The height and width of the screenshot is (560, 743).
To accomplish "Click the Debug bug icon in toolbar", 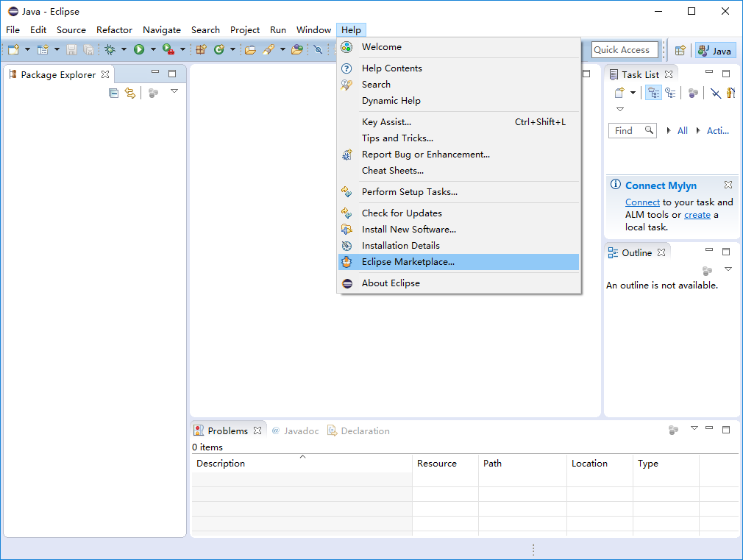I will click(x=110, y=50).
